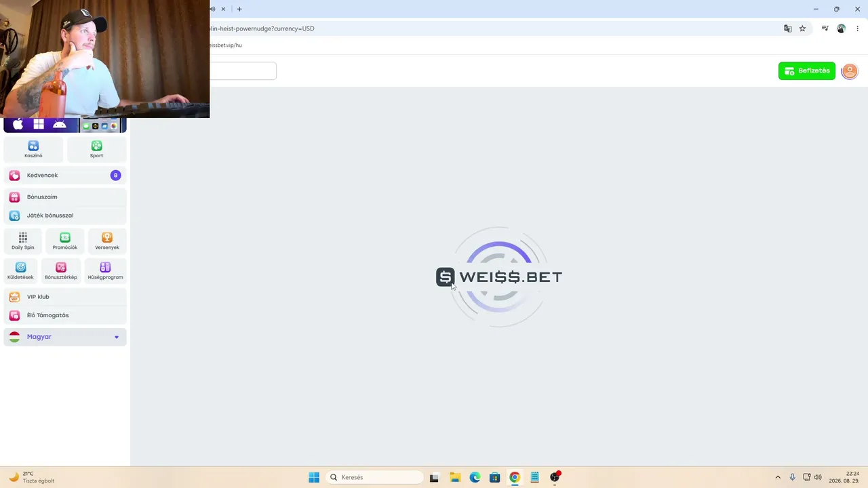The width and height of the screenshot is (868, 488).
Task: Open VIP klub in the sidebar
Action: click(65, 297)
